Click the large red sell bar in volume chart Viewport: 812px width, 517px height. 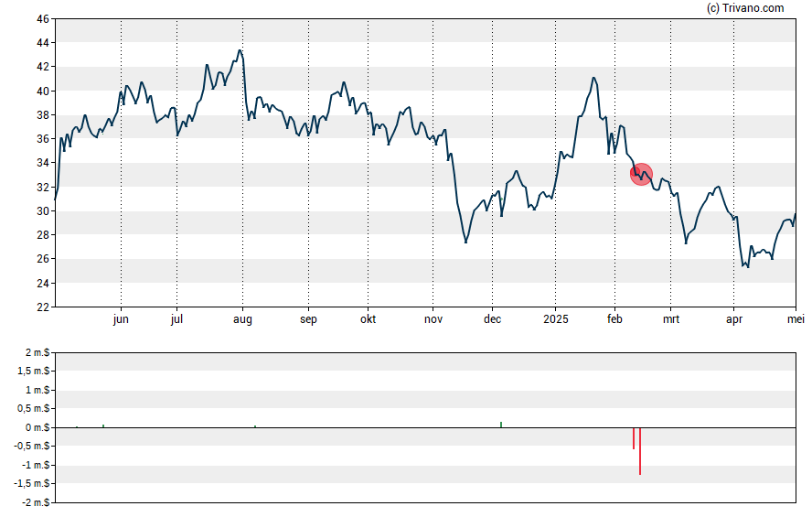[640, 451]
